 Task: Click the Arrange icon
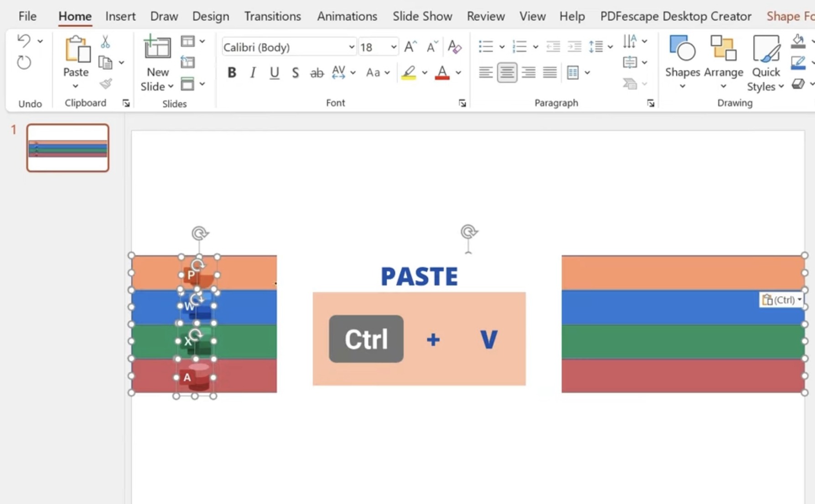(723, 48)
